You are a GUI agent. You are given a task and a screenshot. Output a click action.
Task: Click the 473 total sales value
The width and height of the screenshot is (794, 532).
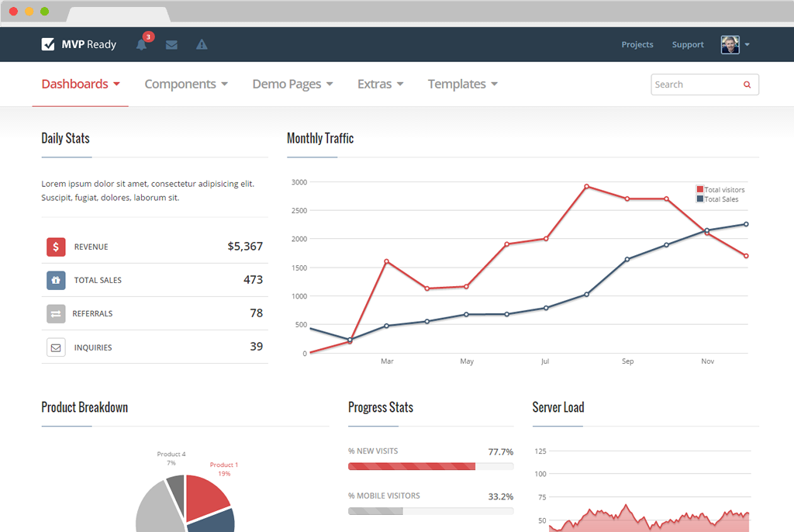coord(254,280)
